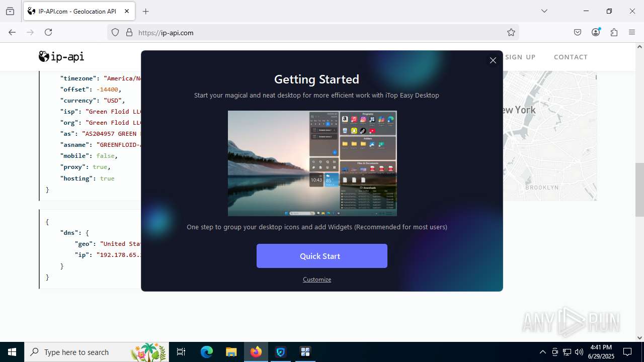Viewport: 644px width, 362px height.
Task: Click the desktop preview image
Action: point(312,163)
